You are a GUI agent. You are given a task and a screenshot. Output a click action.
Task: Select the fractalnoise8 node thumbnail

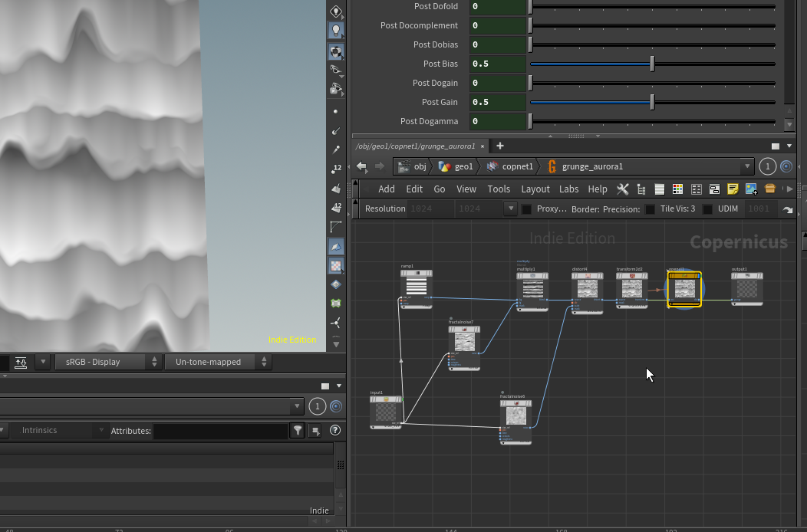[515, 416]
